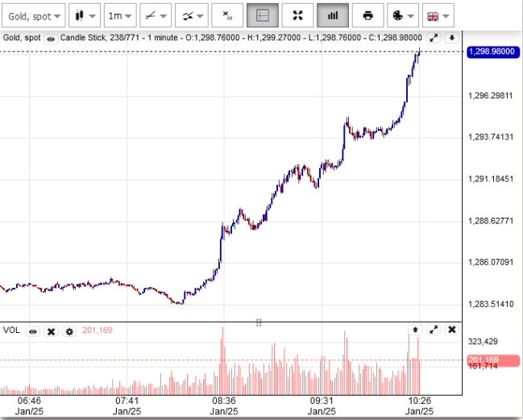The image size is (523, 420).
Task: Move the price pane down arrow
Action: click(x=452, y=38)
